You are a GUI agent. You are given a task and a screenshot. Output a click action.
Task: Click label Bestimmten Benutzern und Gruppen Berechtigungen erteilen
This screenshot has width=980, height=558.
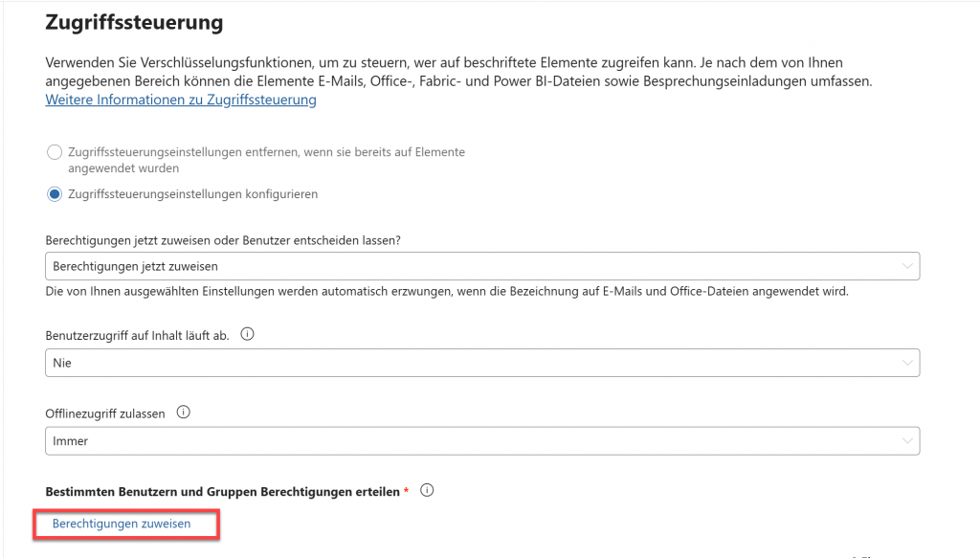click(x=222, y=491)
